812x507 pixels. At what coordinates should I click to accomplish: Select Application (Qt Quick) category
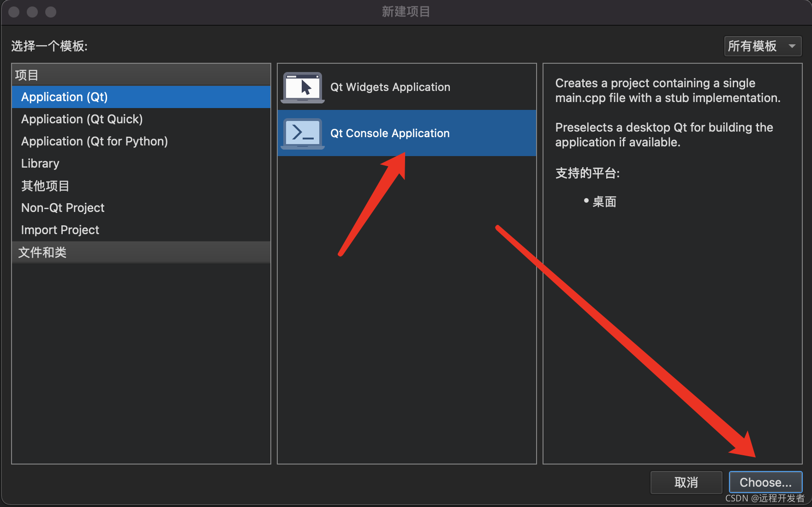pyautogui.click(x=141, y=119)
